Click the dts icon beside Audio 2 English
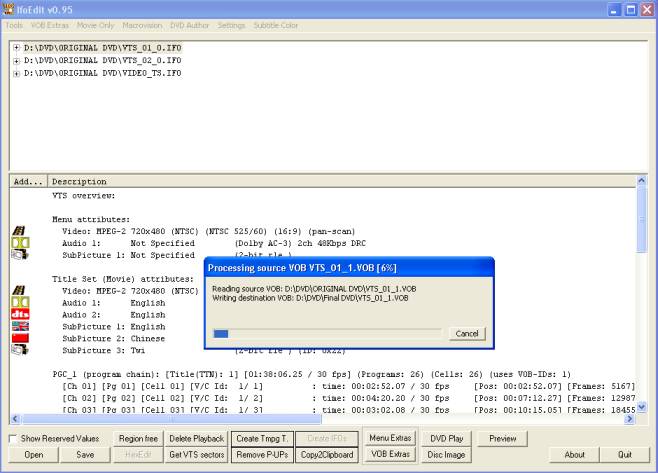 [x=20, y=314]
